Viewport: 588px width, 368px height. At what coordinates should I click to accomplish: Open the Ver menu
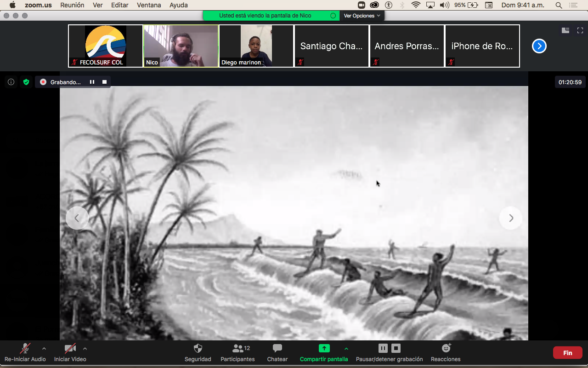pos(98,5)
